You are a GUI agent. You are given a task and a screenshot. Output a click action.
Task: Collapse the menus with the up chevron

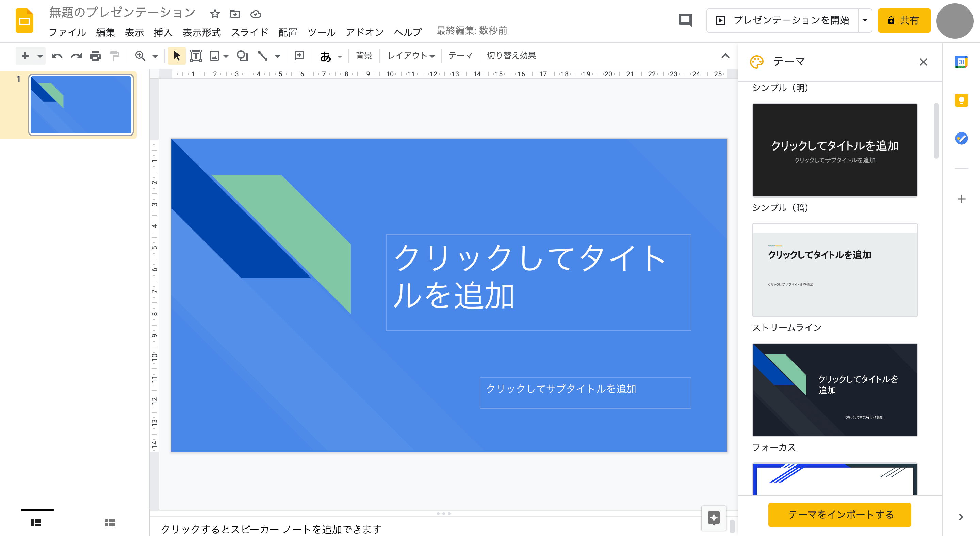coord(725,56)
